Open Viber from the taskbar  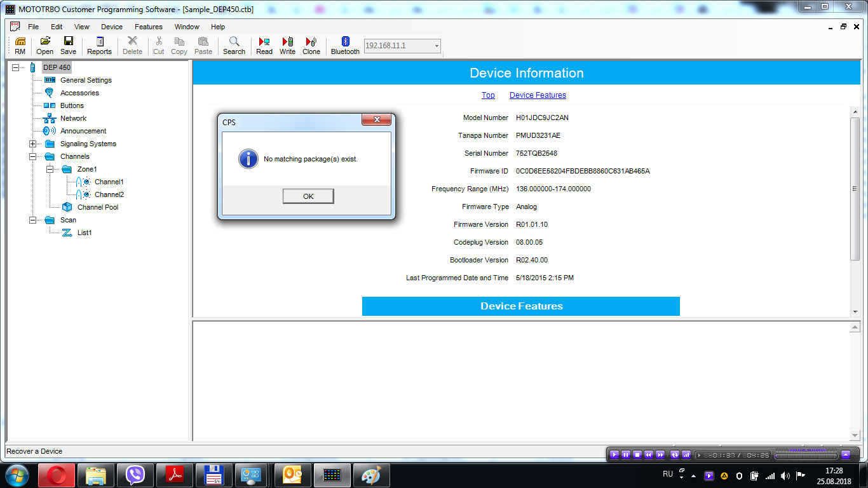click(x=135, y=475)
